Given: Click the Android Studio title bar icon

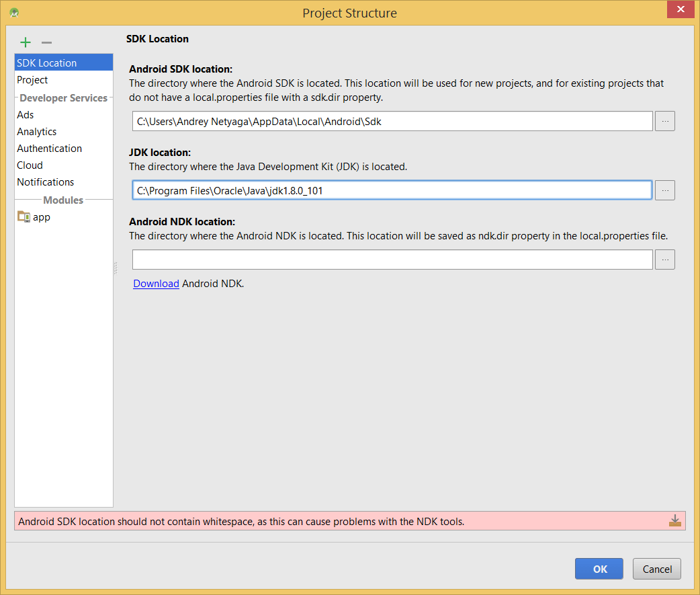Looking at the screenshot, I should (x=14, y=13).
